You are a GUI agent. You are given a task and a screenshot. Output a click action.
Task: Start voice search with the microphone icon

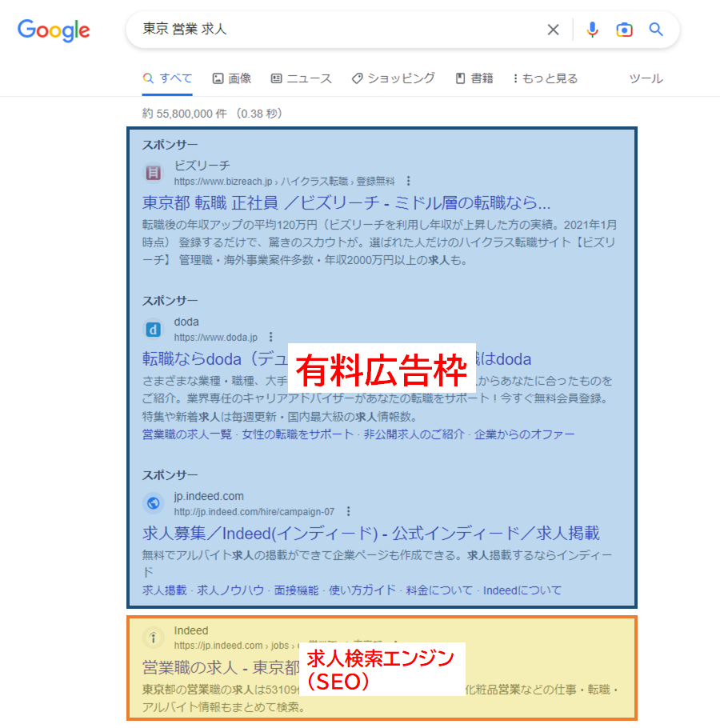click(592, 30)
